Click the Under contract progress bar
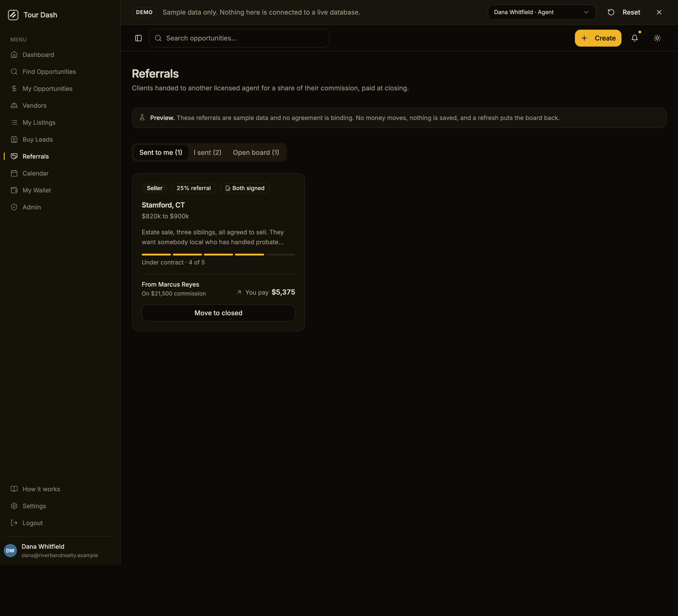 (218, 254)
